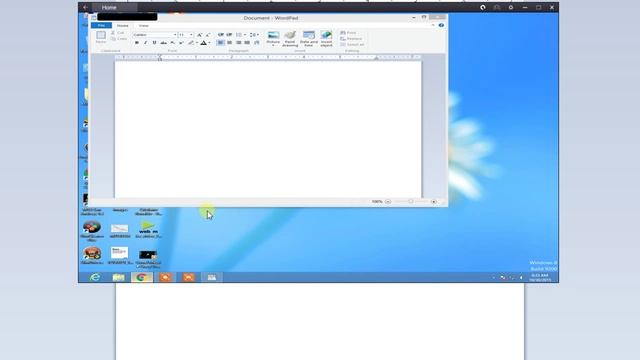The height and width of the screenshot is (360, 640).
Task: Open Internet Explorer from the taskbar
Action: (95, 278)
